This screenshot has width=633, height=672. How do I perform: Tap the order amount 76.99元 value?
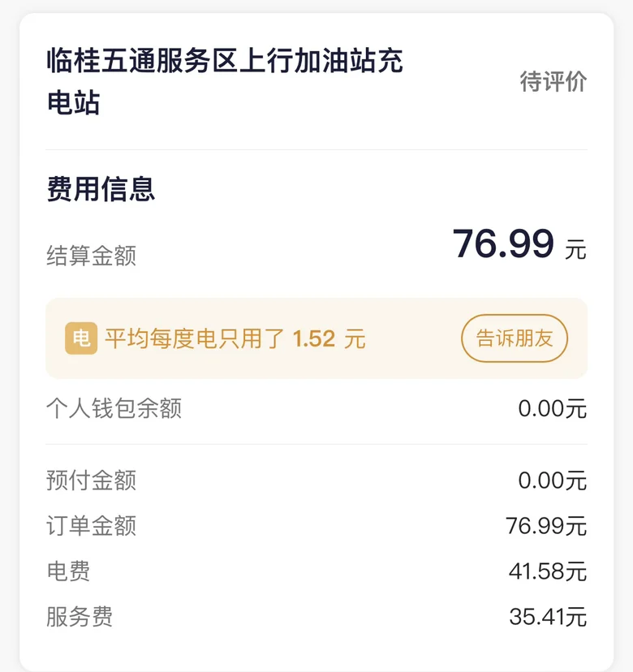click(x=546, y=526)
